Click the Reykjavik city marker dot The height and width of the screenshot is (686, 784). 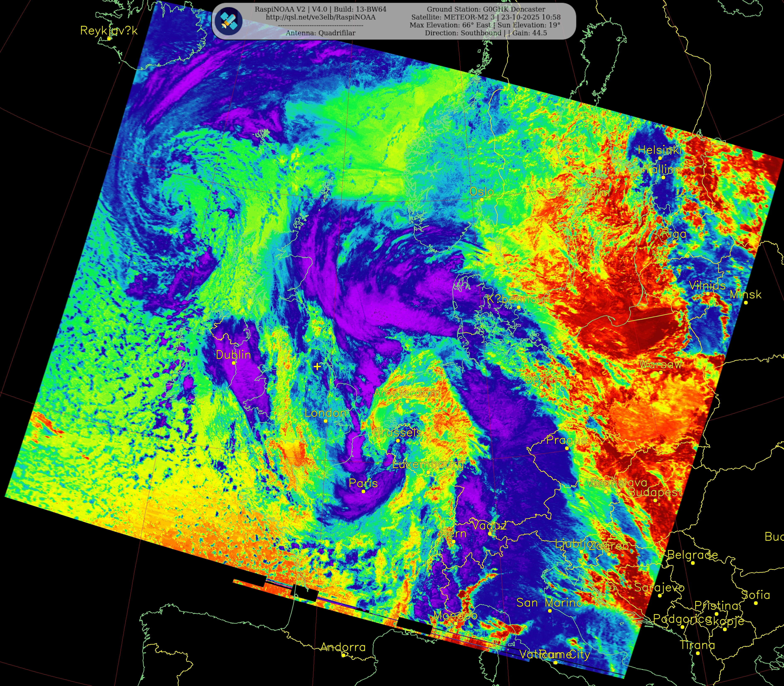pos(109,39)
